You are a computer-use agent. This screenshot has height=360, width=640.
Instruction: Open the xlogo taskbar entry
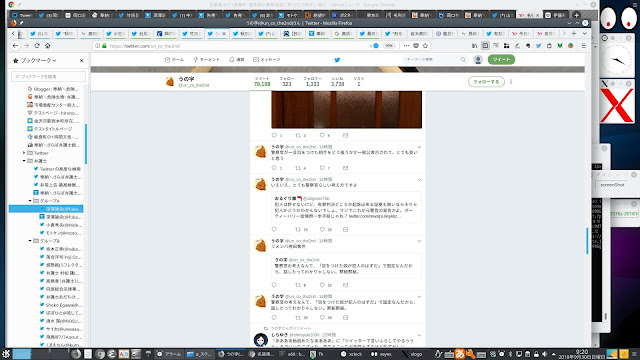coord(412,354)
